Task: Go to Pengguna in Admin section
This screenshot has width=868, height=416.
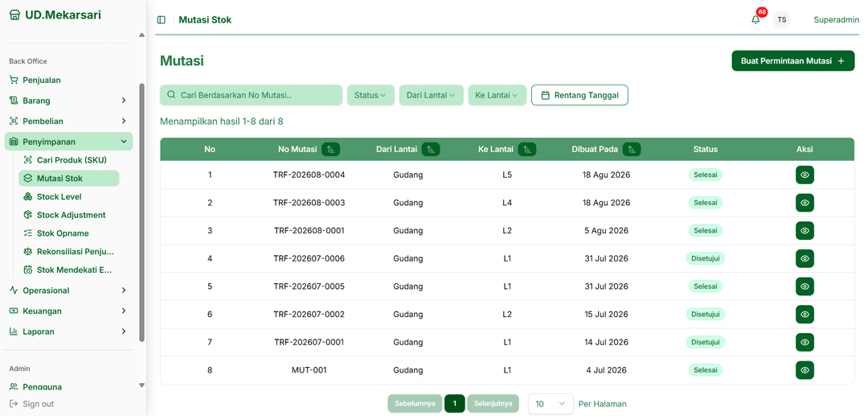Action: [x=68, y=387]
